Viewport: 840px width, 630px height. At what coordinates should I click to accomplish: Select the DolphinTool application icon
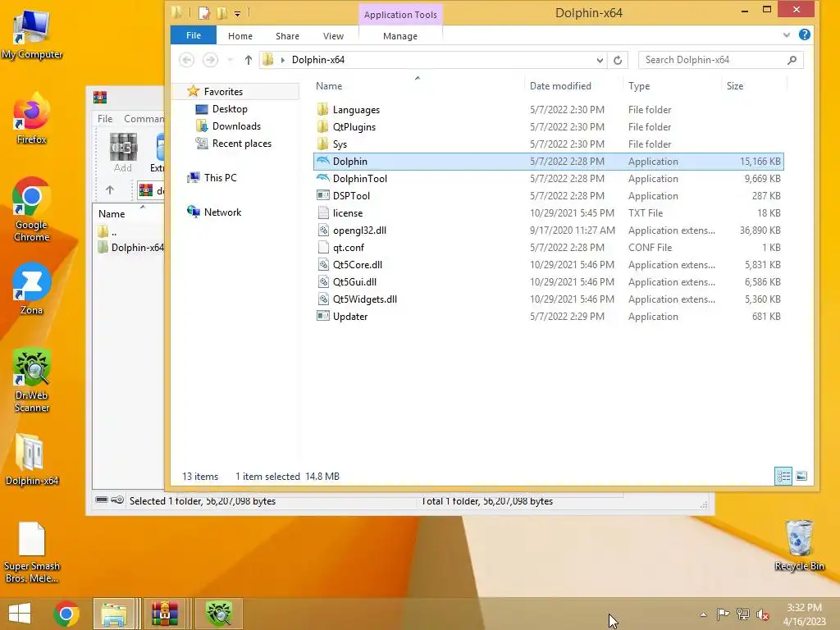pyautogui.click(x=322, y=178)
